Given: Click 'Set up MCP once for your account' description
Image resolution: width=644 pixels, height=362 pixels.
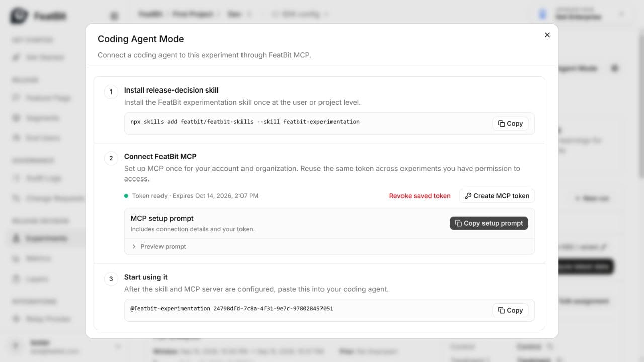Looking at the screenshot, I should (x=322, y=173).
